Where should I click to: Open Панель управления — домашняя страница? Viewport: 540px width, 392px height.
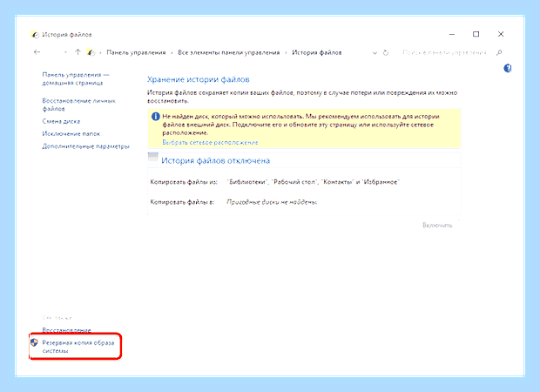76,78
